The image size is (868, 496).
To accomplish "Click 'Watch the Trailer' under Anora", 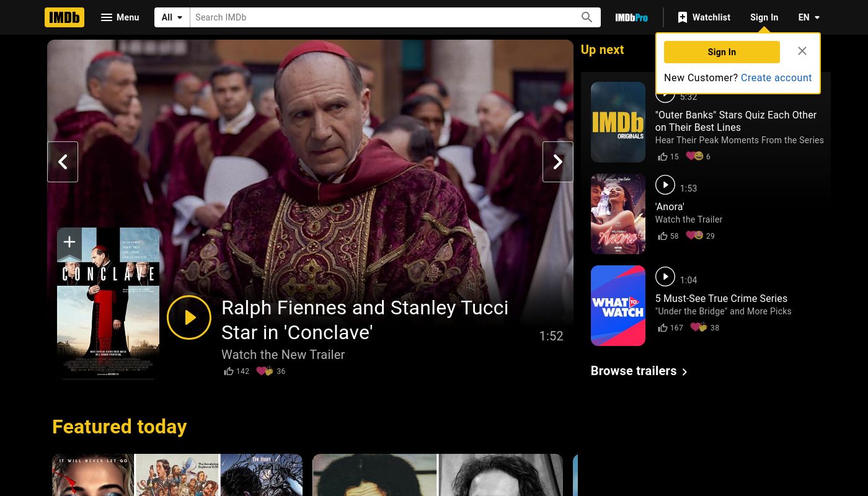I will point(689,219).
